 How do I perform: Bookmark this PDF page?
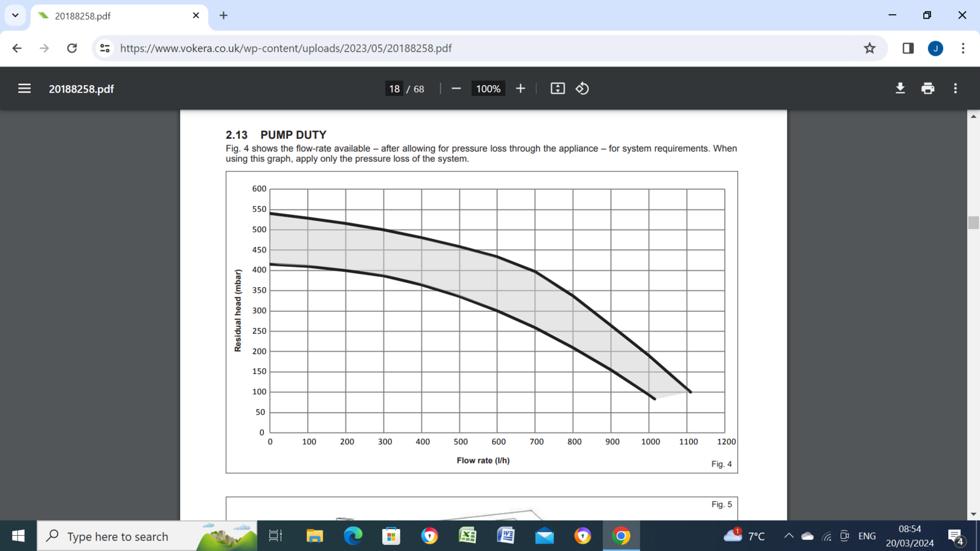tap(869, 48)
